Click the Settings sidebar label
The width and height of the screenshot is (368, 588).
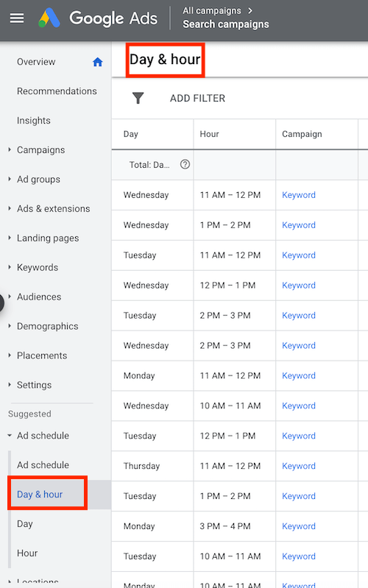34,385
